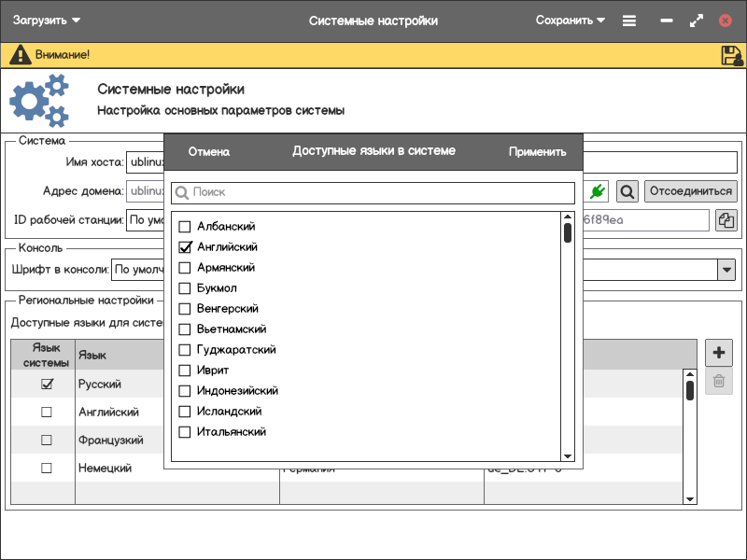Enable the Албанский language checkbox
Viewport: 747px width, 560px height.
(x=185, y=227)
